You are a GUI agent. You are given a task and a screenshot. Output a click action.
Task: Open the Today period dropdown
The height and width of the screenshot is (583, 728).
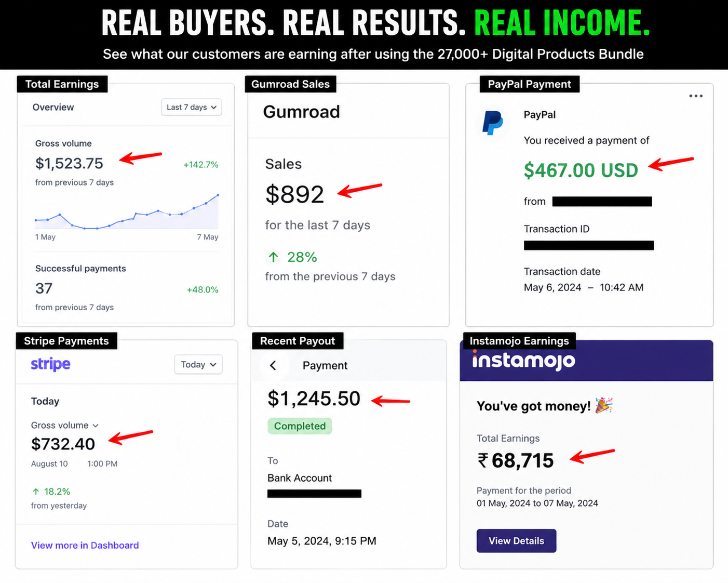198,365
